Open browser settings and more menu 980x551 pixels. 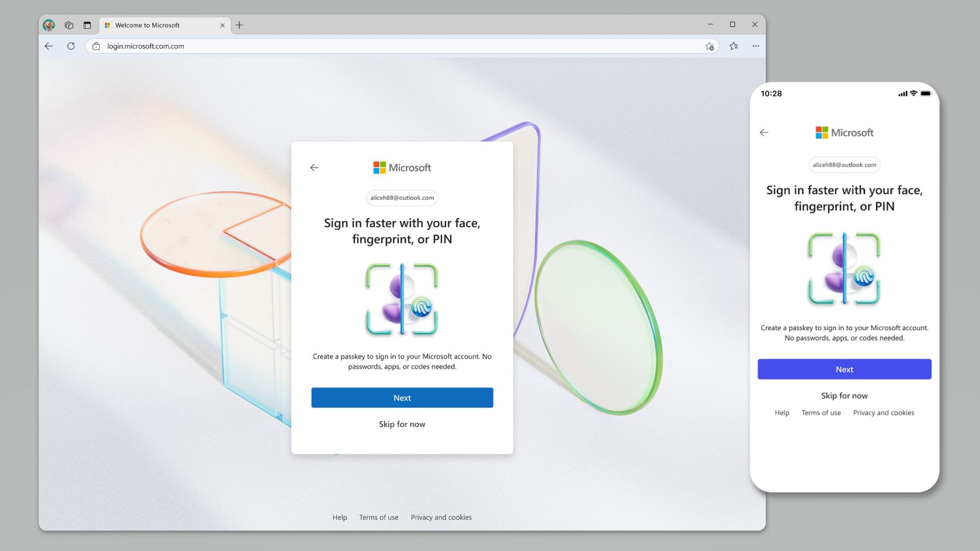(x=755, y=46)
